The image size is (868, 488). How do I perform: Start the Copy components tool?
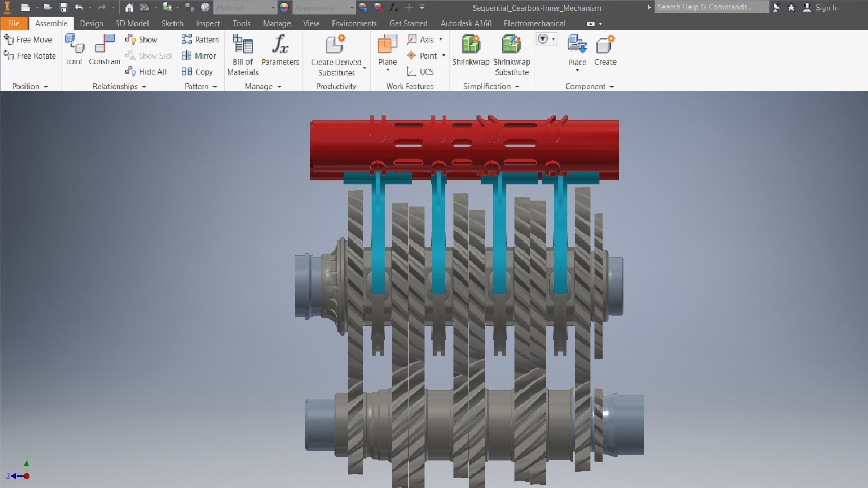click(x=197, y=72)
